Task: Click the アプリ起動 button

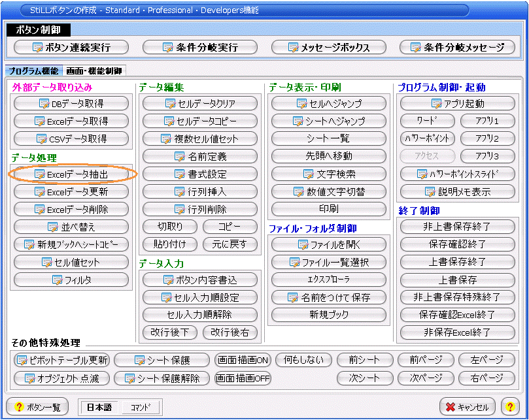Action: pyautogui.click(x=458, y=103)
